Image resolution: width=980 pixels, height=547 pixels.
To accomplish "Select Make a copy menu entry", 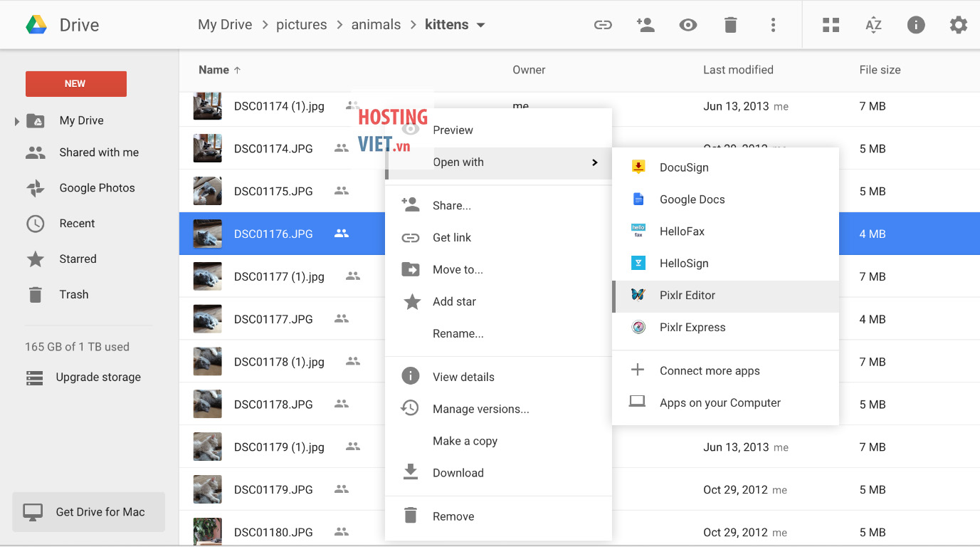I will (498, 442).
